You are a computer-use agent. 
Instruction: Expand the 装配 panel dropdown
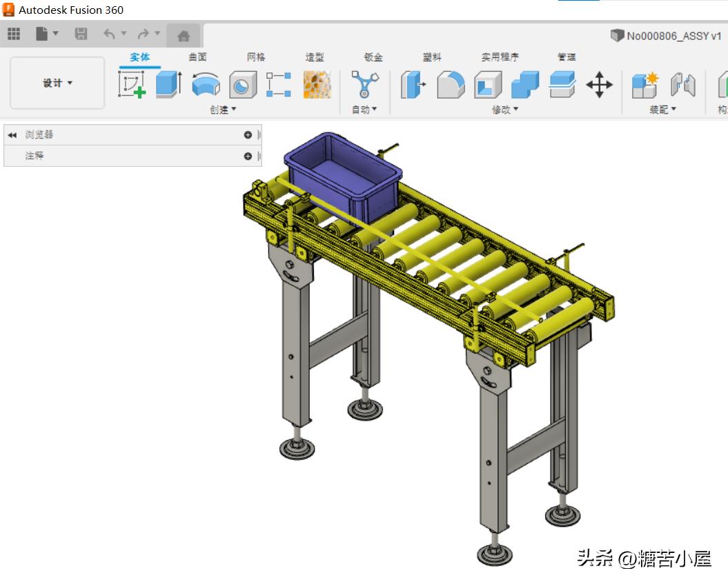(x=662, y=110)
